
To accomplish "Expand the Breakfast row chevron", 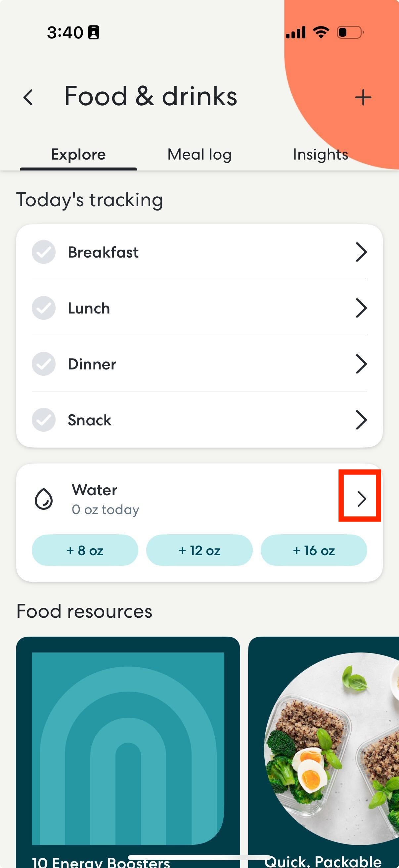I will (361, 252).
